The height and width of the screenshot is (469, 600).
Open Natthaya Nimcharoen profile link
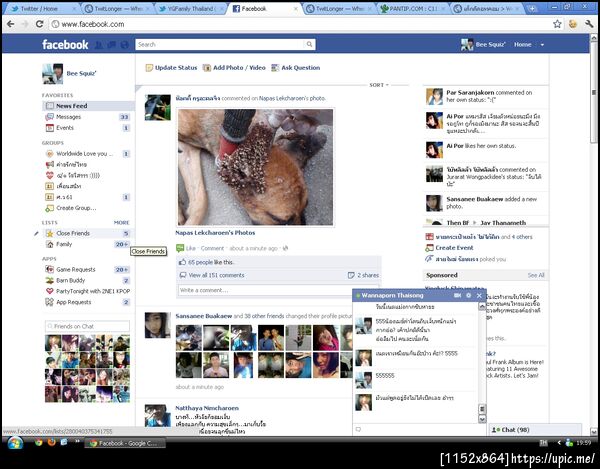pos(207,408)
